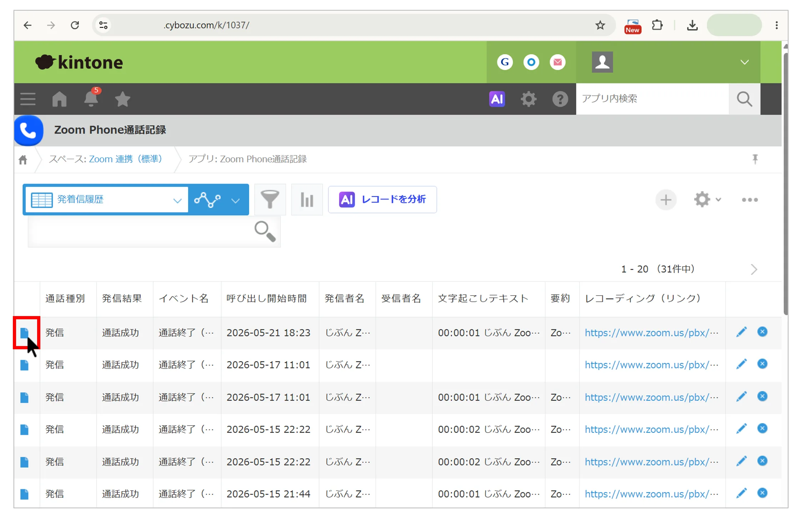Open the hamburger menu in kintone toolbar
This screenshot has width=812, height=520.
(28, 99)
